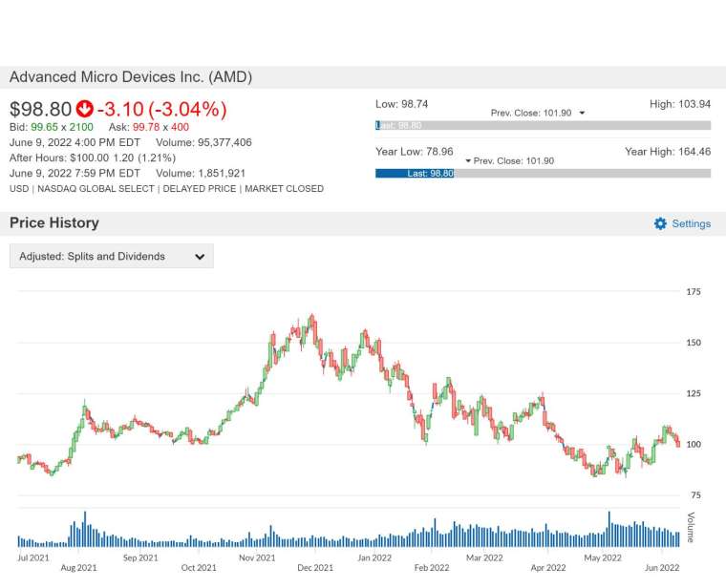The height and width of the screenshot is (588, 726).
Task: Click the USD currency label
Action: (19, 189)
